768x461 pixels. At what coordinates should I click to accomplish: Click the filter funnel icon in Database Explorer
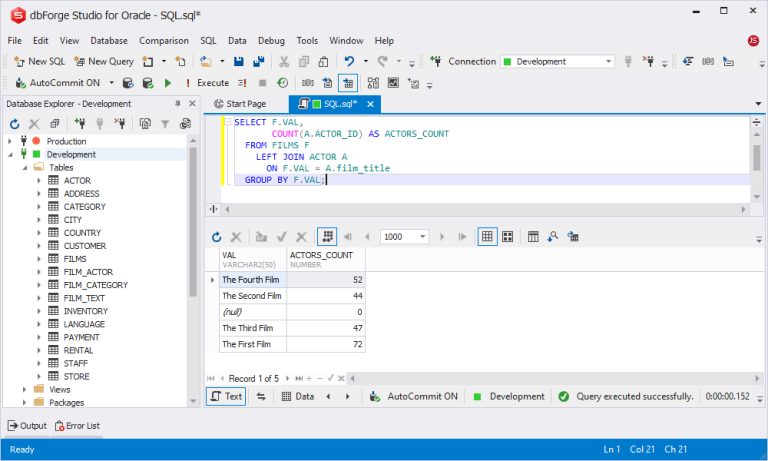click(x=165, y=123)
